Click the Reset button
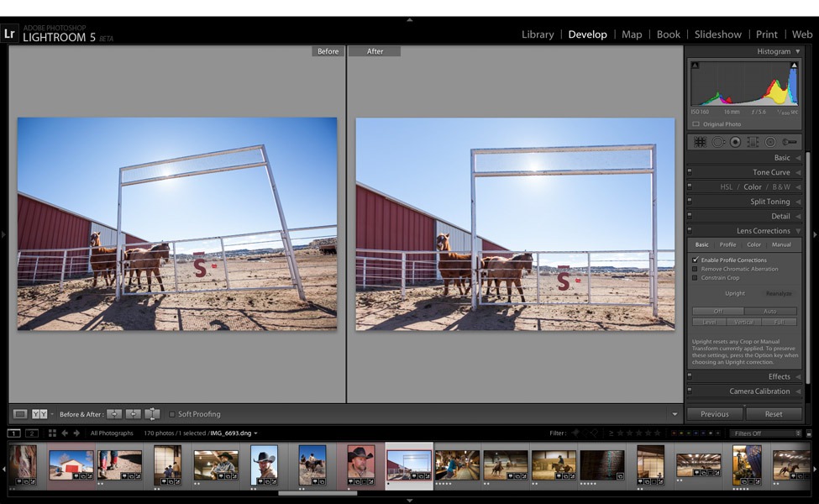This screenshot has height=504, width=819. [774, 414]
